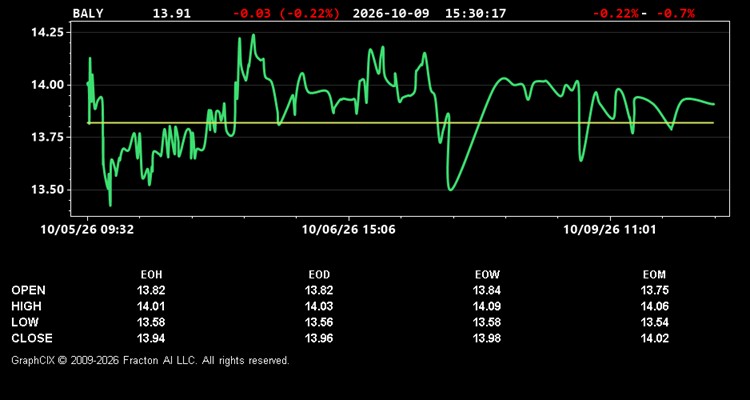Click the EOM low value 13.54

(x=655, y=322)
